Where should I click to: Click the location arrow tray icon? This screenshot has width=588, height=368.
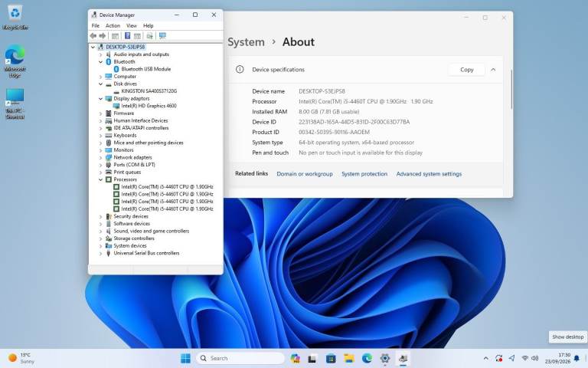click(x=512, y=358)
